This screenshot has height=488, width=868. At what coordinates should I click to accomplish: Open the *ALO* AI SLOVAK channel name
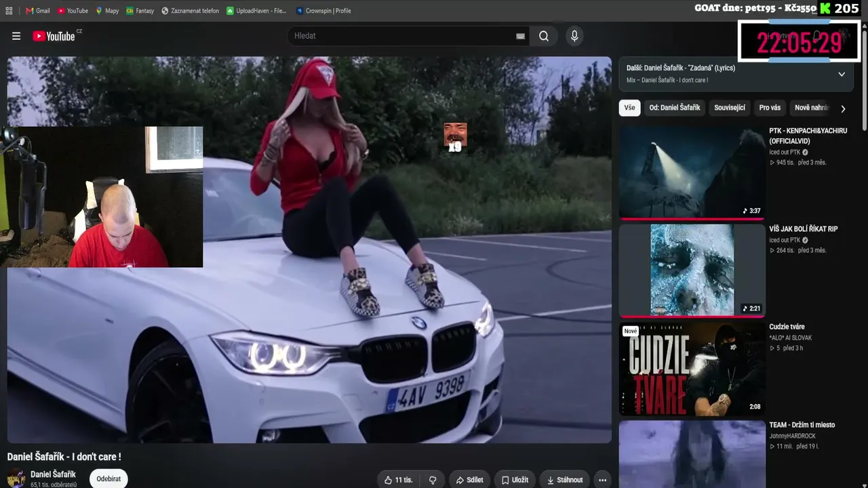(x=790, y=338)
